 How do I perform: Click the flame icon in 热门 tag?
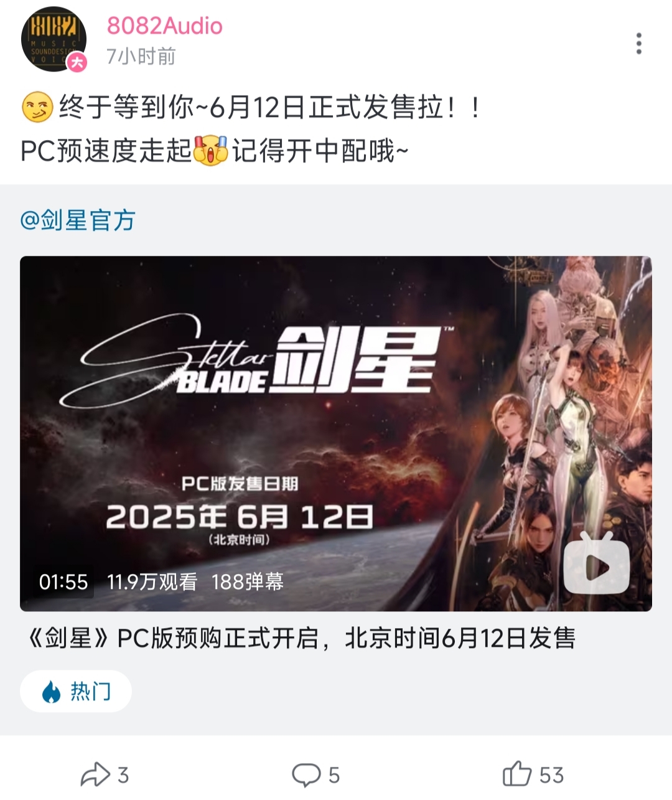coord(52,692)
